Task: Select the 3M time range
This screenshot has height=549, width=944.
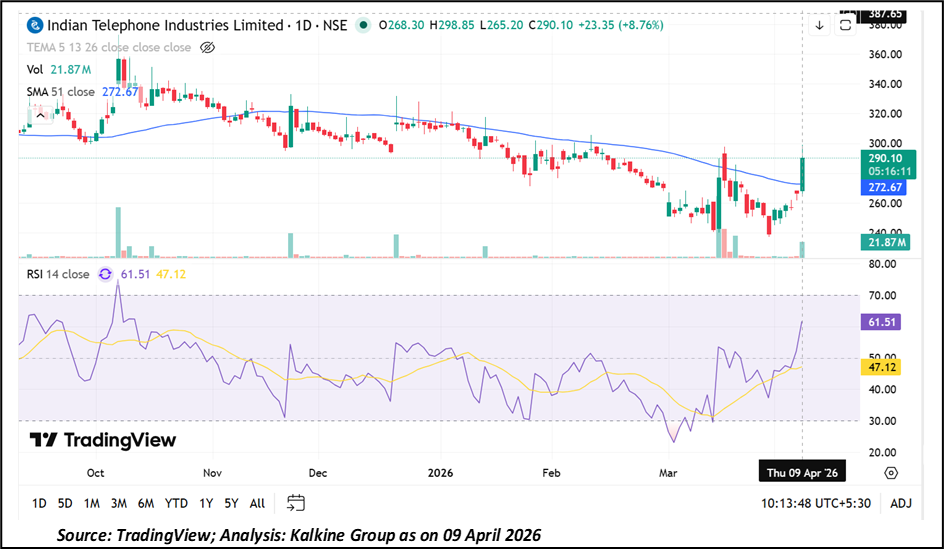Action: tap(118, 503)
